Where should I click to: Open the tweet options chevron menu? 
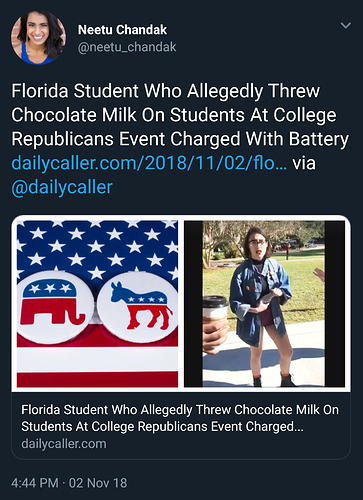click(346, 25)
